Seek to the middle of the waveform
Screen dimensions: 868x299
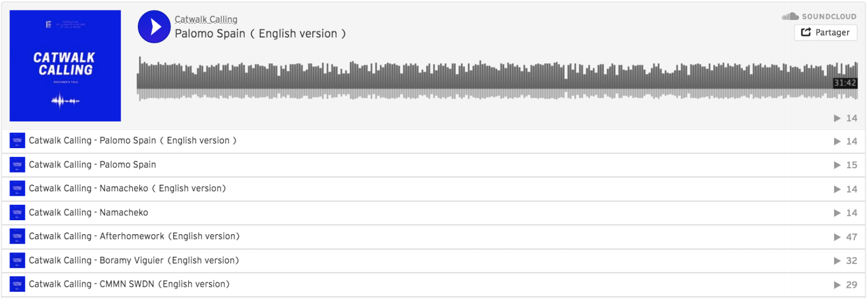point(498,78)
